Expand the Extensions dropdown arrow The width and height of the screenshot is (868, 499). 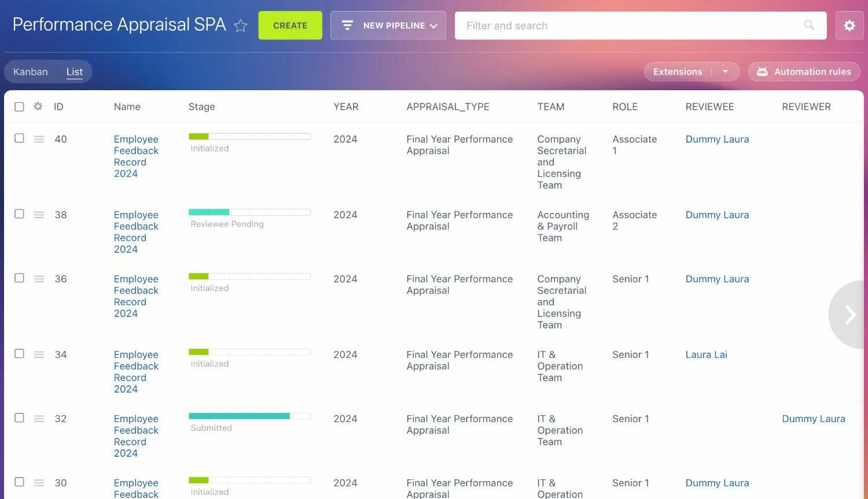[x=725, y=72]
